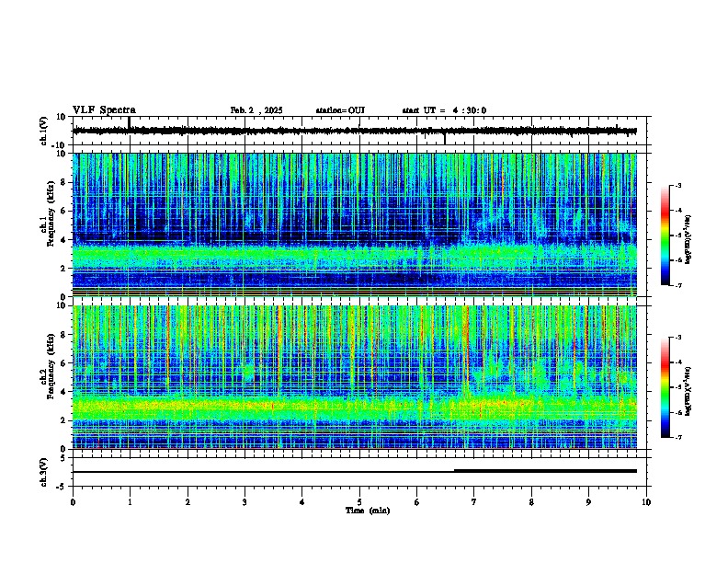Image resolution: width=728 pixels, height=563 pixels.
Task: Click the "ch.2 Frequency (kHz)" axis label
Action: click(x=48, y=366)
